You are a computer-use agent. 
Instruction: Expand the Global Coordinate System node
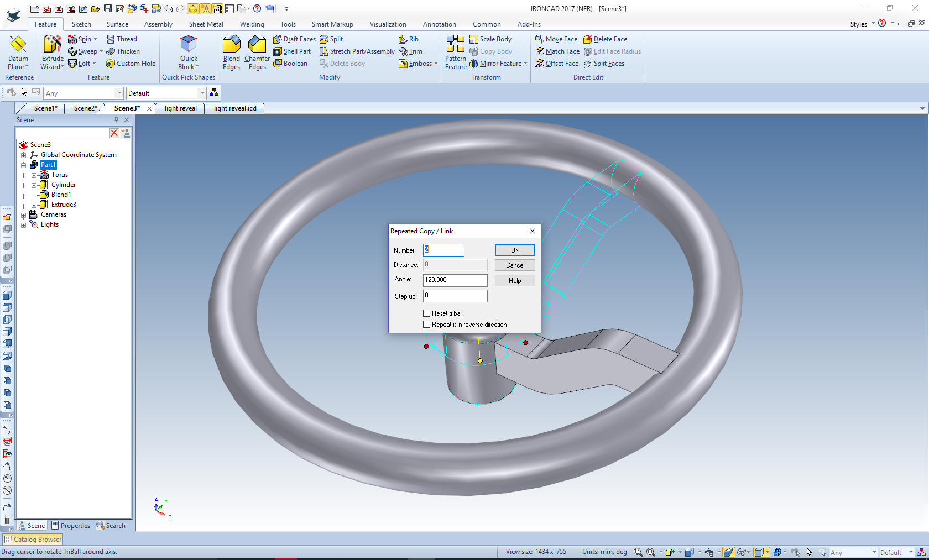point(24,155)
